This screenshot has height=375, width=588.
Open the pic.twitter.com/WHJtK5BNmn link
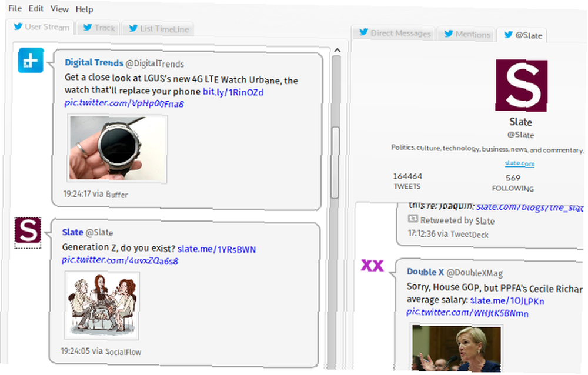coord(467,312)
